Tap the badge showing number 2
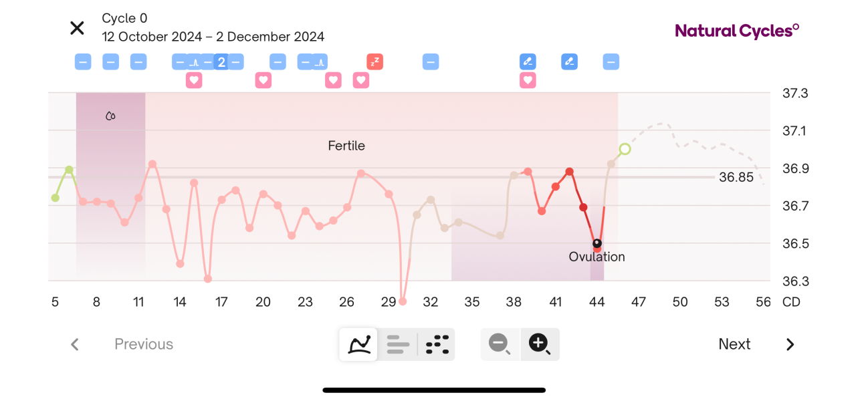The height and width of the screenshot is (401, 868). pos(221,62)
